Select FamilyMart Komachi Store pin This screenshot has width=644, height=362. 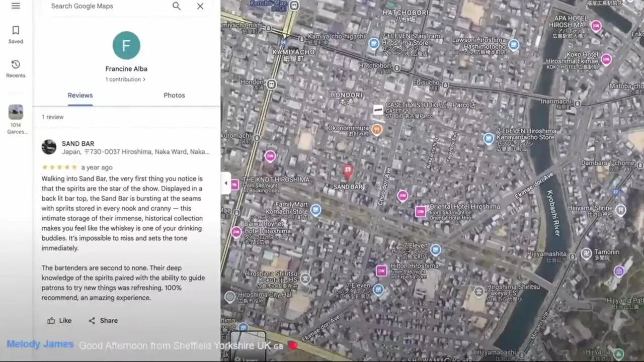tap(315, 210)
